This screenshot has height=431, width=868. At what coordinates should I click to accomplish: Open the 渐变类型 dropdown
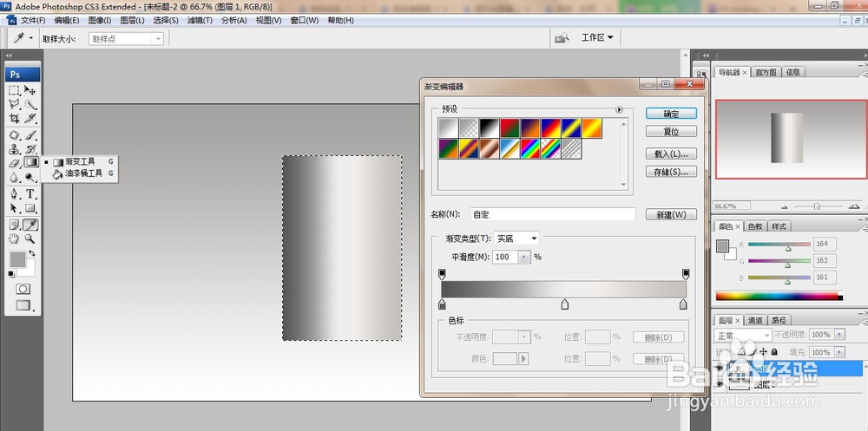click(516, 238)
